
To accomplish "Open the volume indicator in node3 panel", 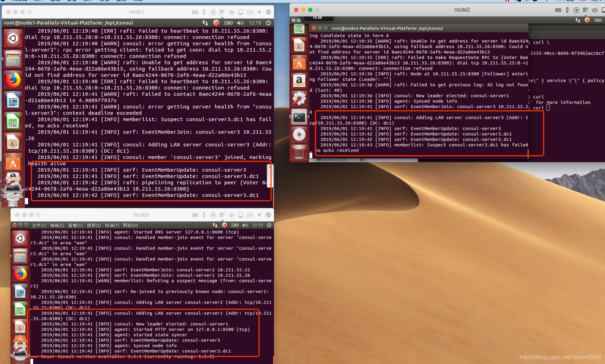I will pos(245,225).
